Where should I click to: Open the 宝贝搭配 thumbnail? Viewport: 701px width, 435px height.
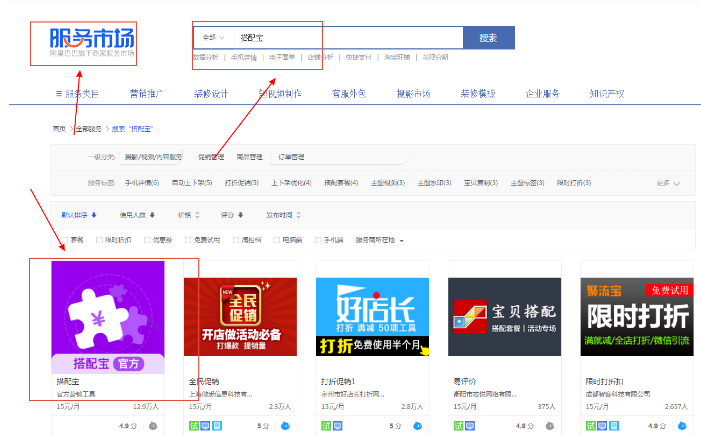(505, 317)
